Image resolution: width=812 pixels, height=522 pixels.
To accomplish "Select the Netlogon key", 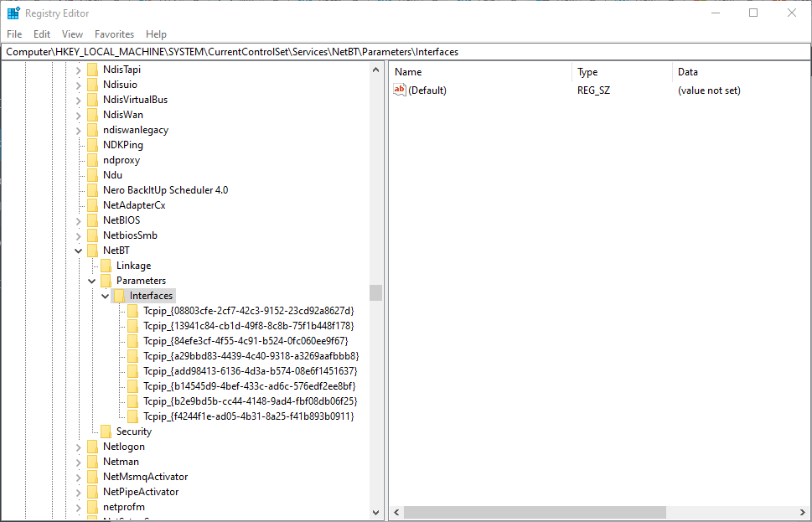I will [x=124, y=447].
